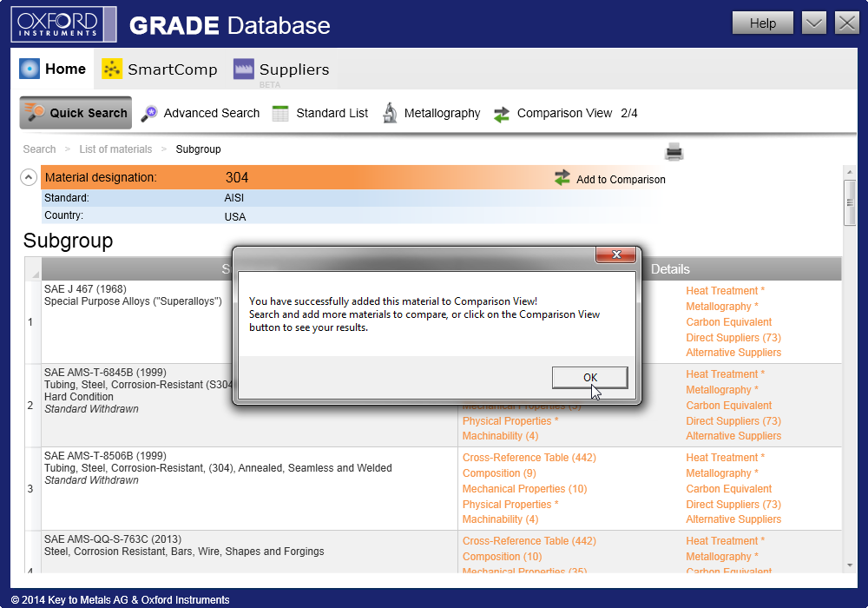Click the yellow SmartComp icon

click(112, 69)
